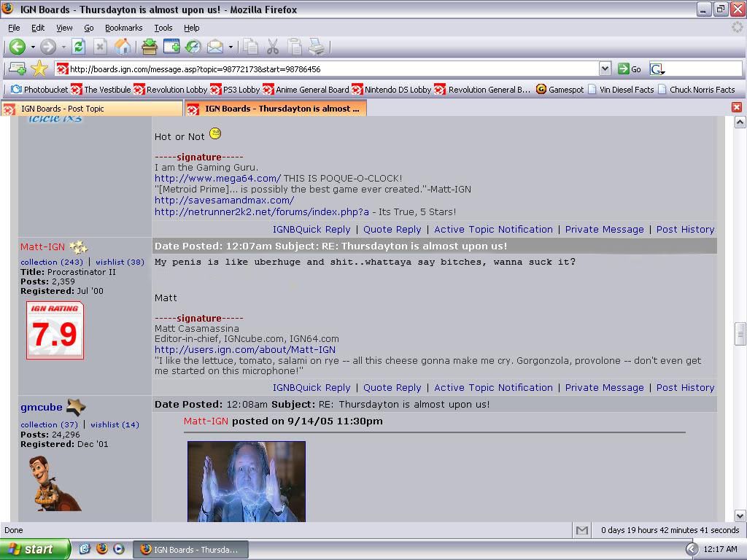747x560 pixels.
Task: Open the Chuck Norris Facts bookmark
Action: tap(697, 90)
